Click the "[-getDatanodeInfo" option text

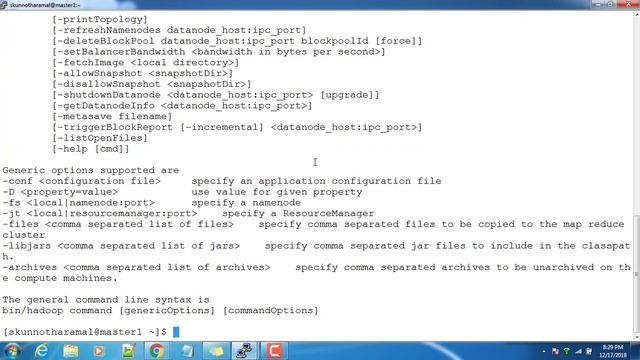tap(103, 106)
